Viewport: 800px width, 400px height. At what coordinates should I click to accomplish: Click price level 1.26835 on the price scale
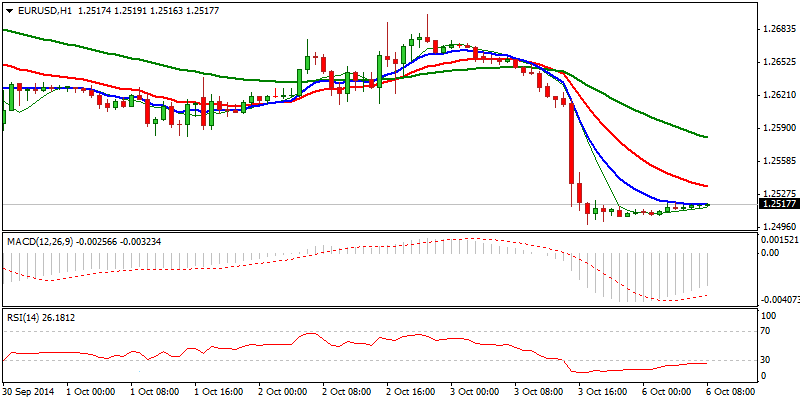pyautogui.click(x=779, y=30)
